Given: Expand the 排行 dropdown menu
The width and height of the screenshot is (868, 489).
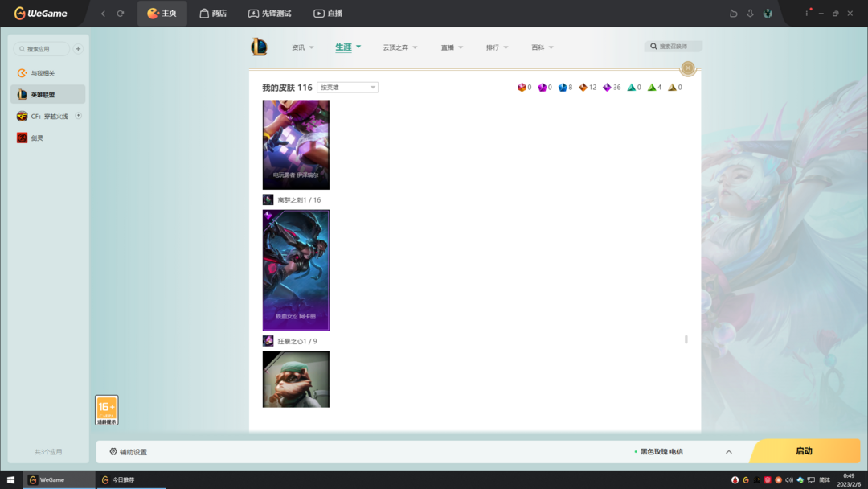Looking at the screenshot, I should 497,47.
